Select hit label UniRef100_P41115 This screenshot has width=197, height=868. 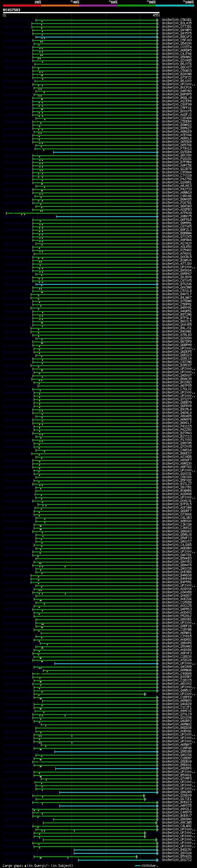[x=176, y=426]
